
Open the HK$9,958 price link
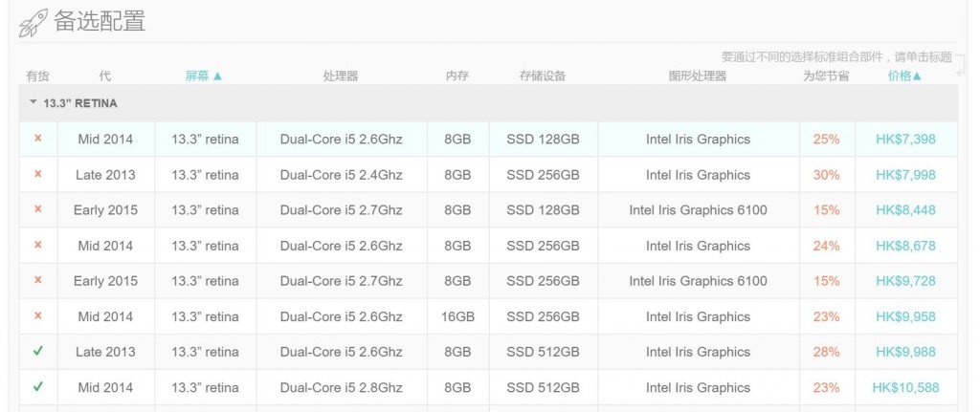[905, 316]
